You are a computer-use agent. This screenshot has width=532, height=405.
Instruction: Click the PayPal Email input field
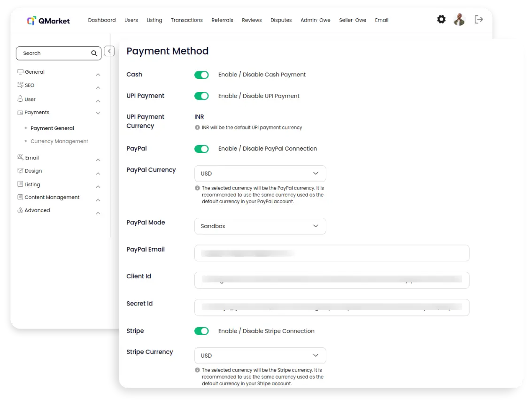(x=332, y=253)
